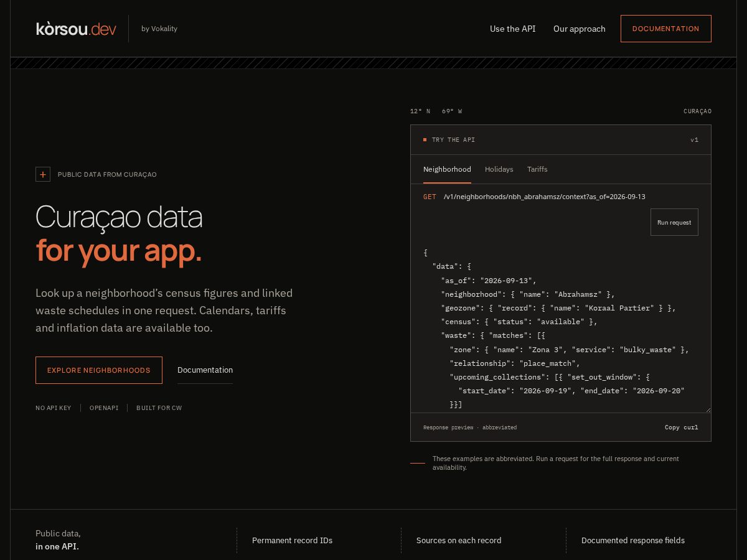
Task: Click the Run request button
Action: tap(674, 222)
